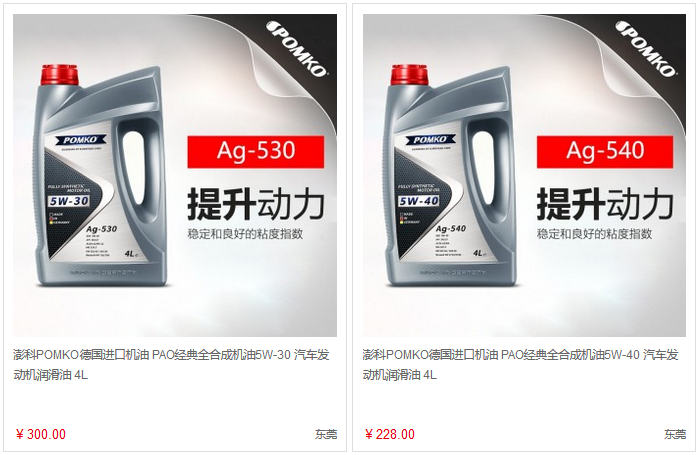Click POMKO logo on right image corner

tap(646, 49)
